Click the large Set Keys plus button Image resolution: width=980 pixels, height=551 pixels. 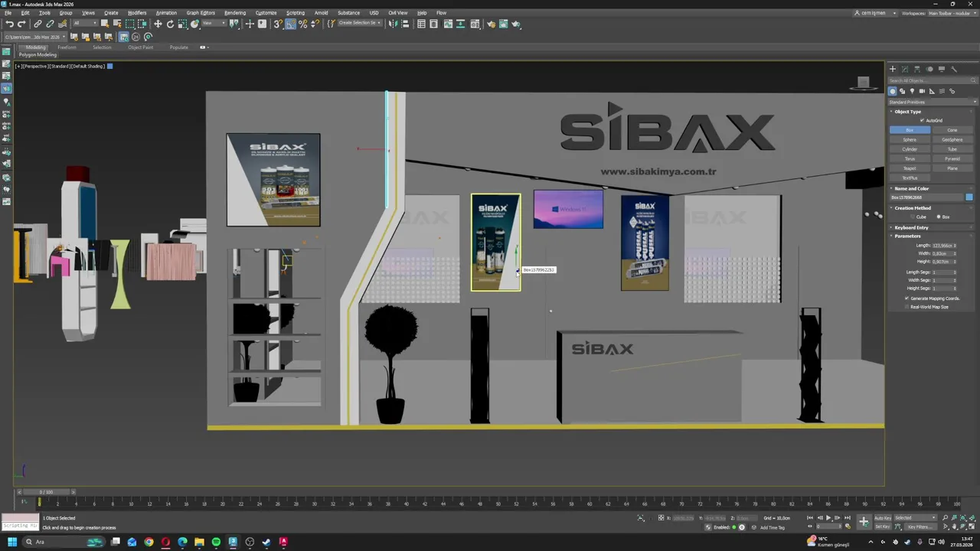click(864, 522)
